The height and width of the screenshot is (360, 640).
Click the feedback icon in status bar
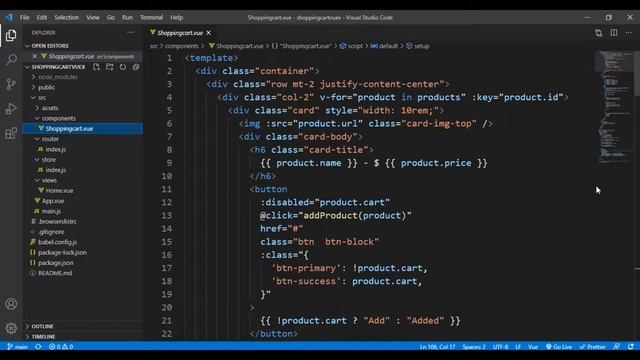617,347
